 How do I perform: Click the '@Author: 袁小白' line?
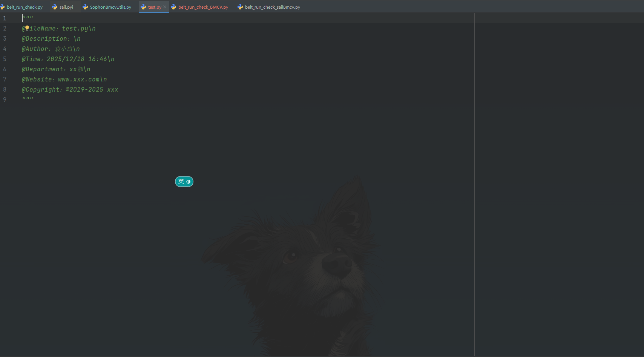[x=51, y=49]
